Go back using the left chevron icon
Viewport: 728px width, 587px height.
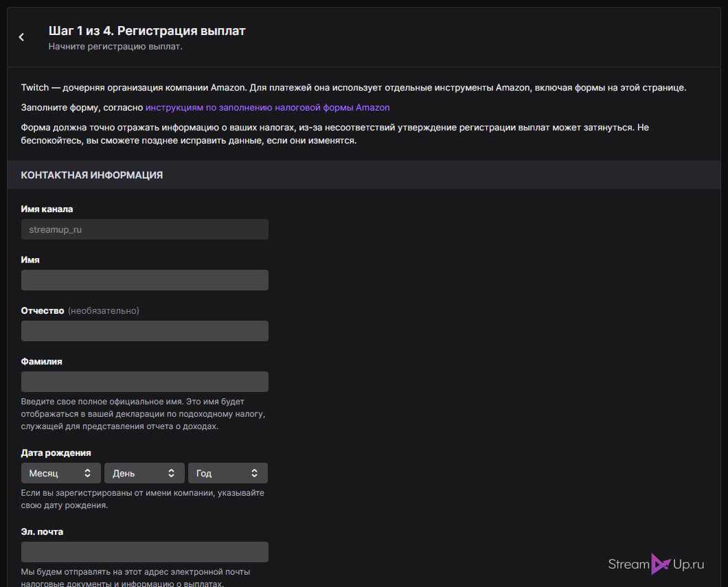(x=21, y=37)
